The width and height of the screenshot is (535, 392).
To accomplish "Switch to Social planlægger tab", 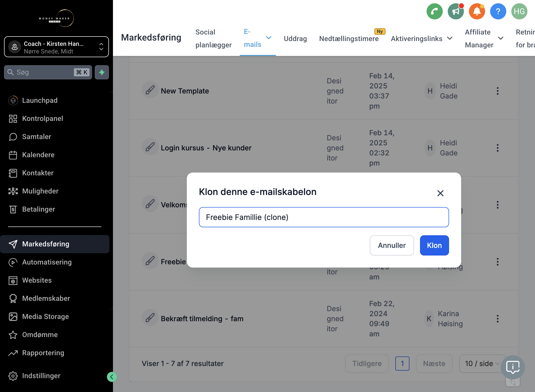I will 214,38.
